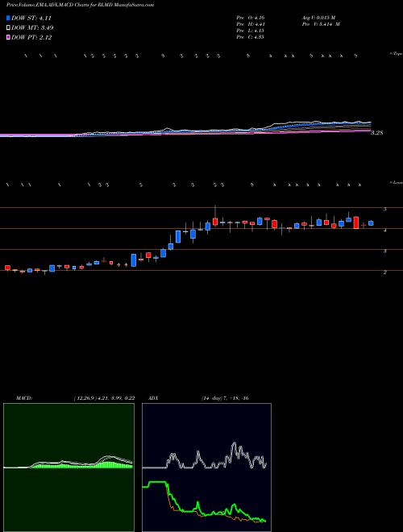403x532 pixels.
Task: Click price axis label 4
Action: pos(385,231)
